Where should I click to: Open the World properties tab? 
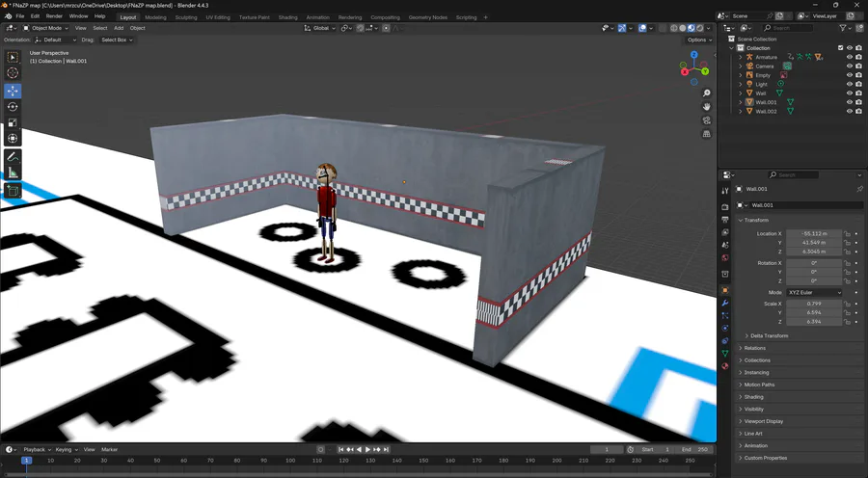(725, 258)
